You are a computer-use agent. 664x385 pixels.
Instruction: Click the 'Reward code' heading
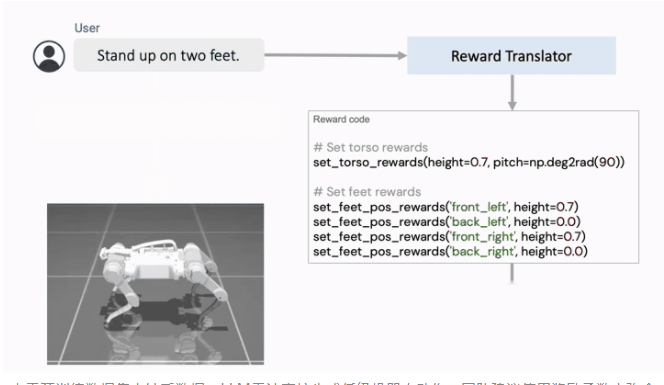tap(341, 119)
